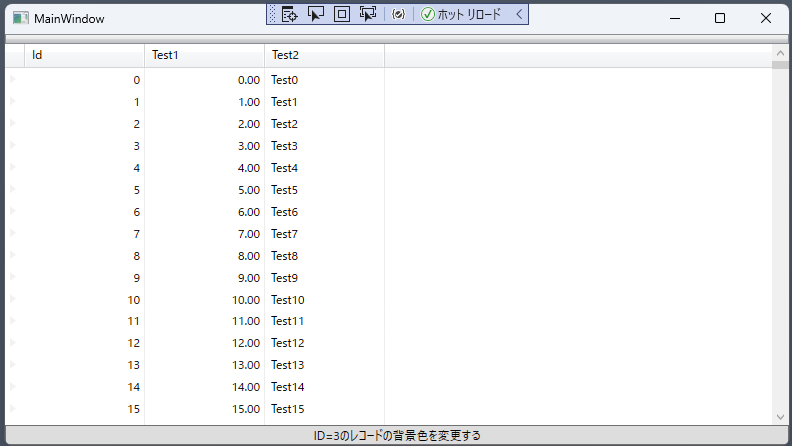The height and width of the screenshot is (446, 792).
Task: Close the MainWindow window
Action: point(766,18)
